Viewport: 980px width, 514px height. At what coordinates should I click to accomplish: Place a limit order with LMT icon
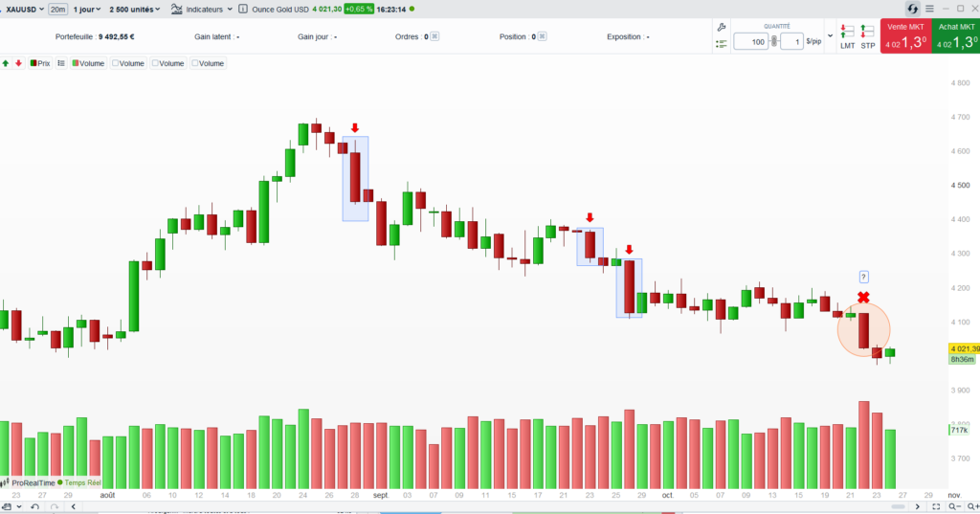pos(848,37)
